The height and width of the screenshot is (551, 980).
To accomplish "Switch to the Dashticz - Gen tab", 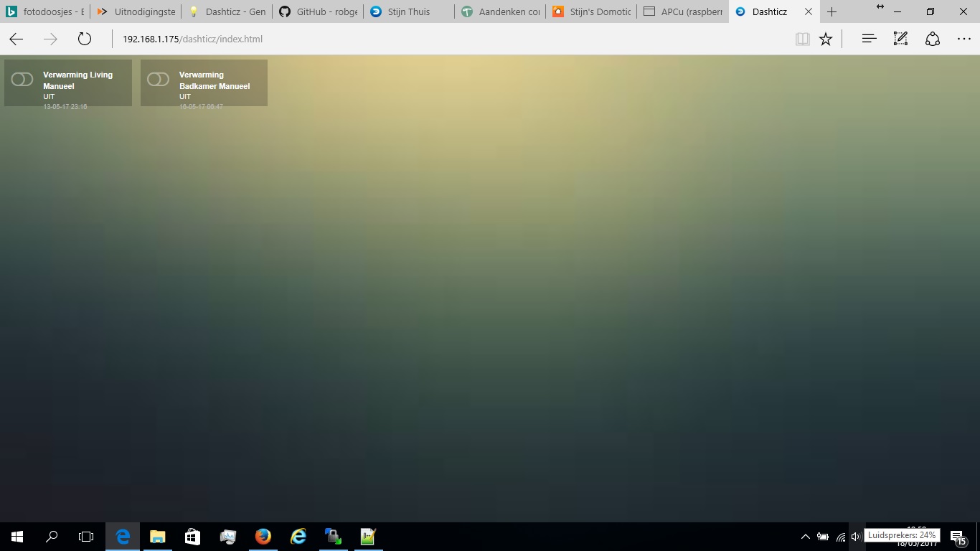I will [x=227, y=11].
